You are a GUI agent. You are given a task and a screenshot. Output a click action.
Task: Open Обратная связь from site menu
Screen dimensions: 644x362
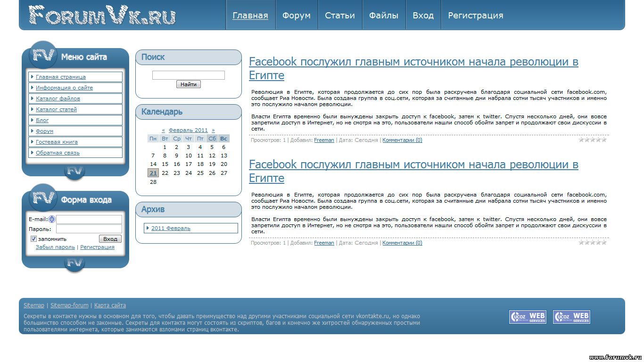[75, 153]
